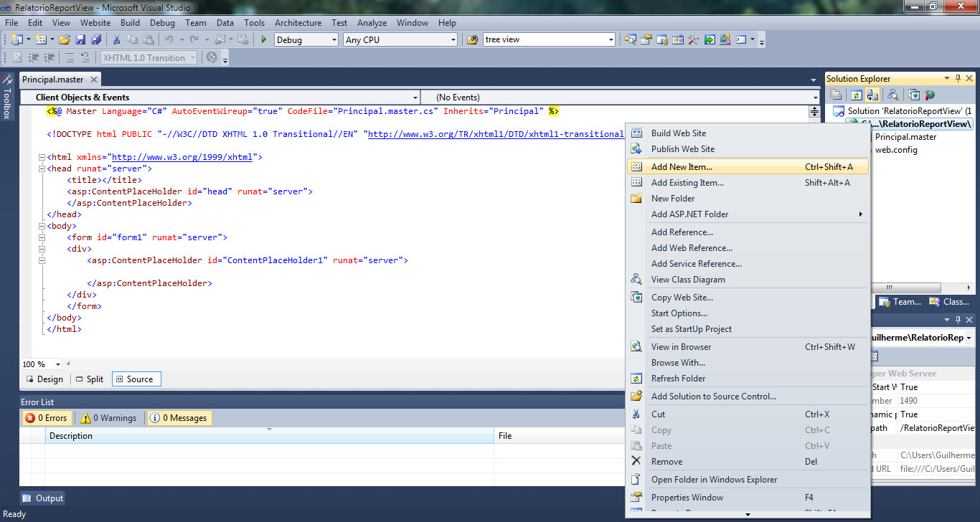Click Properties icon in Solution Explorer toolbar

(836, 95)
